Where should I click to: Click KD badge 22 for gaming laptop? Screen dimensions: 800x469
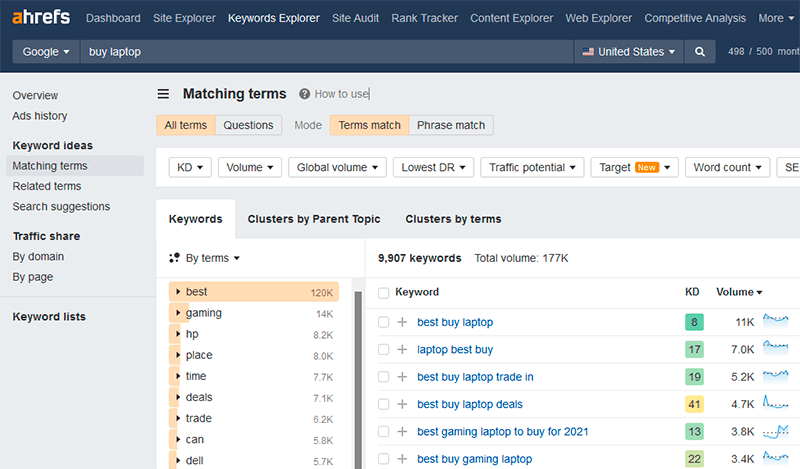click(694, 459)
